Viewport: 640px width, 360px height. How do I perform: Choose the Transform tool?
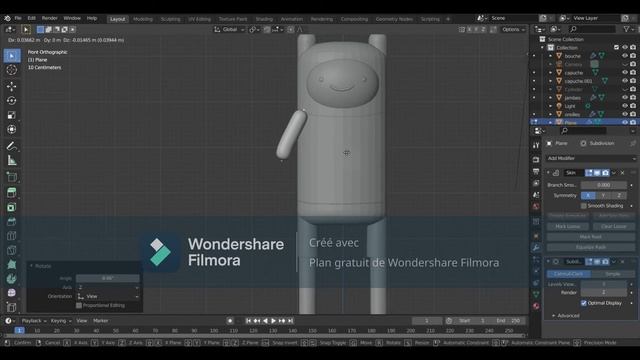tap(11, 129)
